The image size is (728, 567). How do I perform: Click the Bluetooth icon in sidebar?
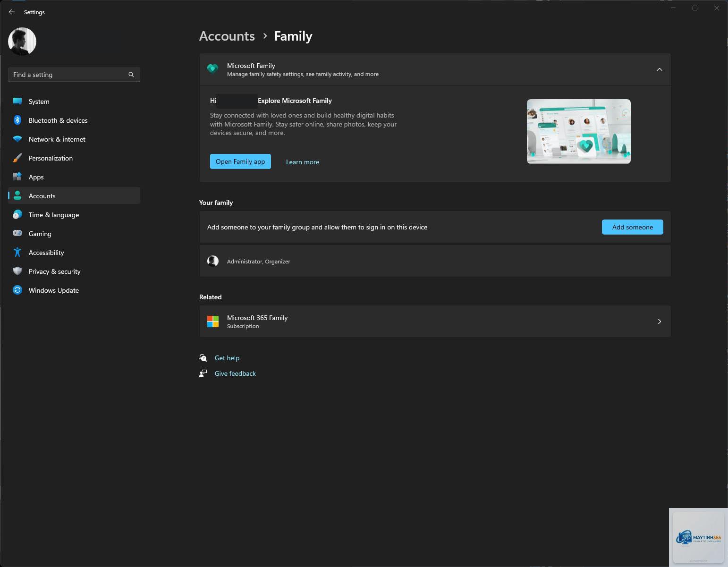click(x=17, y=120)
